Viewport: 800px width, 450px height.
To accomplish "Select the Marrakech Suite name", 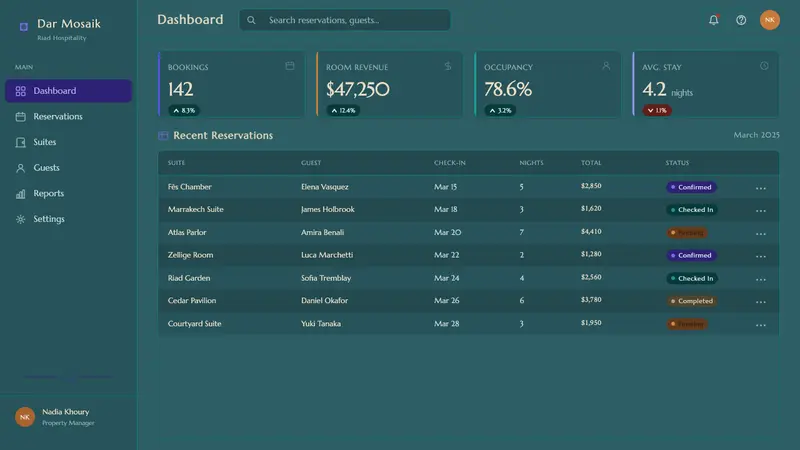I will click(x=195, y=209).
